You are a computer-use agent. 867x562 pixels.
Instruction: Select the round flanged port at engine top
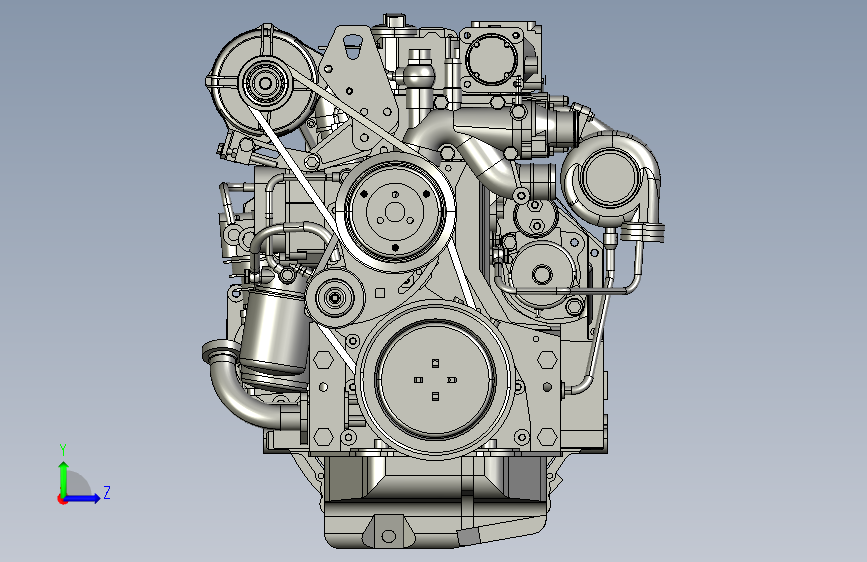[491, 60]
